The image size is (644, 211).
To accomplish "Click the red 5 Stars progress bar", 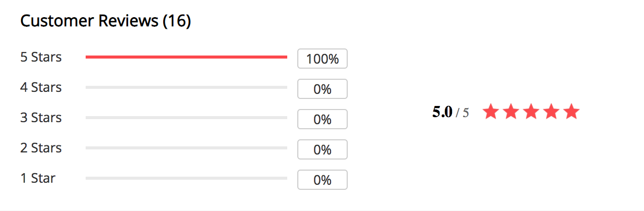I will [186, 57].
